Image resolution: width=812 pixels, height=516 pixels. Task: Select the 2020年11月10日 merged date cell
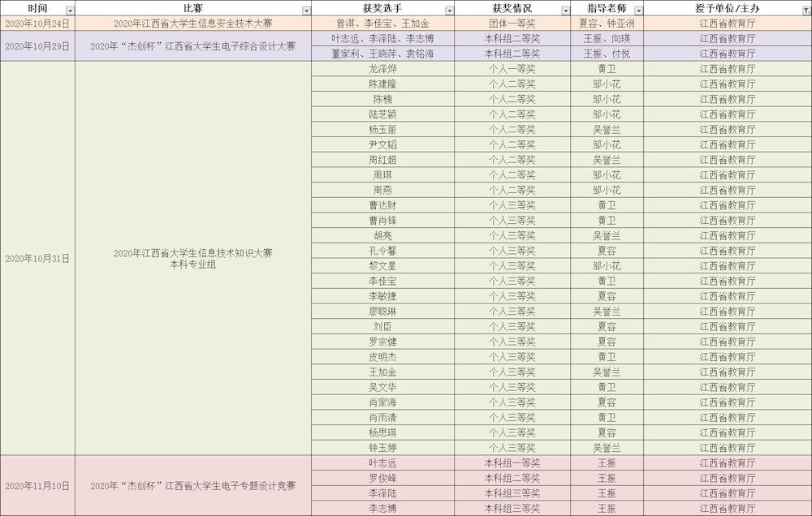click(37, 486)
